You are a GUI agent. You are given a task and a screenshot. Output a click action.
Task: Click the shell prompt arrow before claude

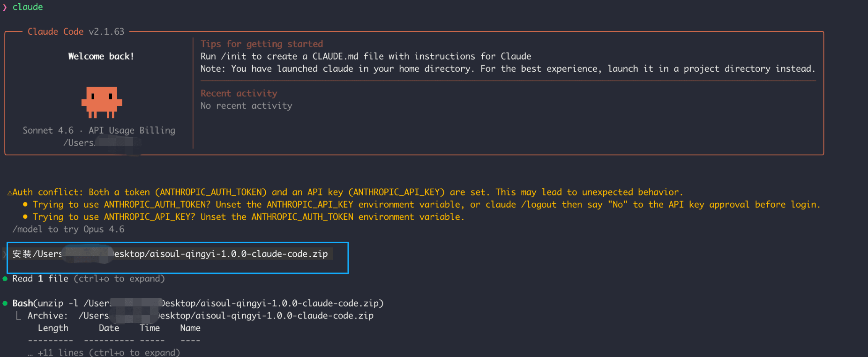pos(5,7)
